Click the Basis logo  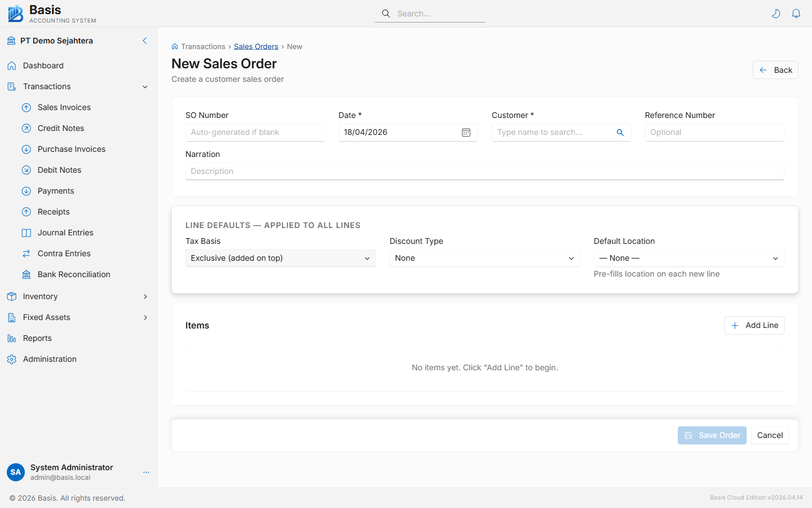tap(15, 13)
